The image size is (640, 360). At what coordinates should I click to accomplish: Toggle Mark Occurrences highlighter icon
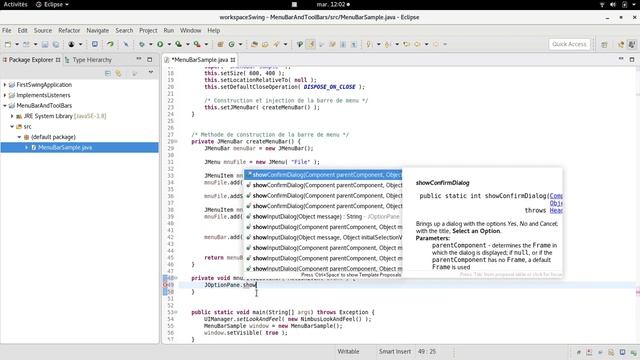(311, 44)
